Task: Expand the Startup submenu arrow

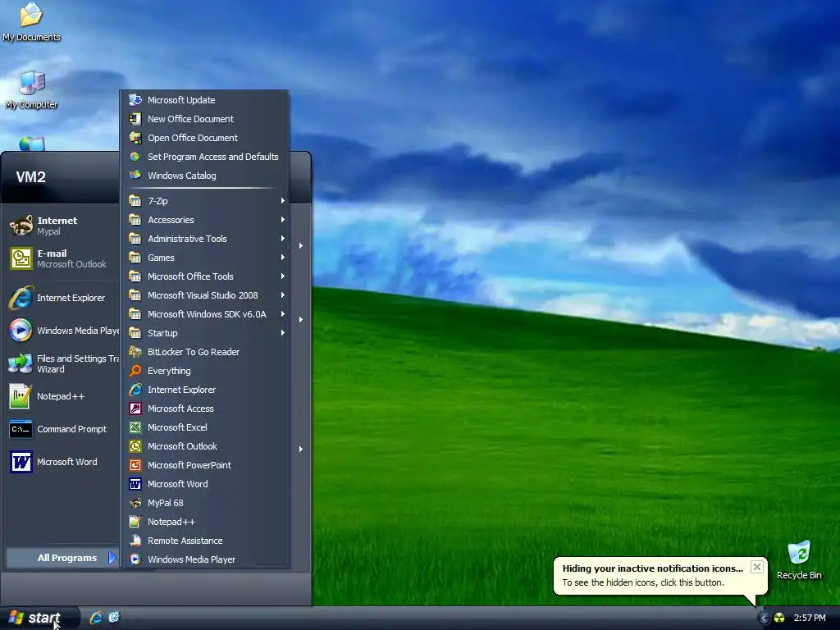Action: tap(282, 333)
